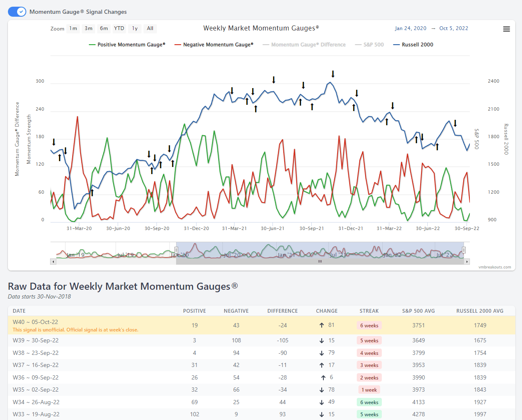Click the up arrow in W40 change cell
The image size is (522, 420).
point(322,325)
